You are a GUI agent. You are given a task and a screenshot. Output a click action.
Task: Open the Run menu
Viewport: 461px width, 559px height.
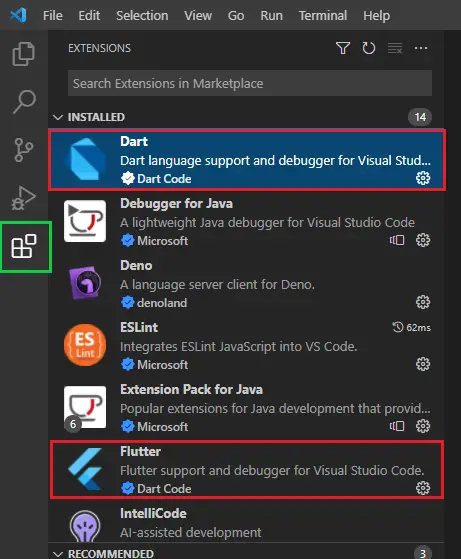click(x=271, y=16)
